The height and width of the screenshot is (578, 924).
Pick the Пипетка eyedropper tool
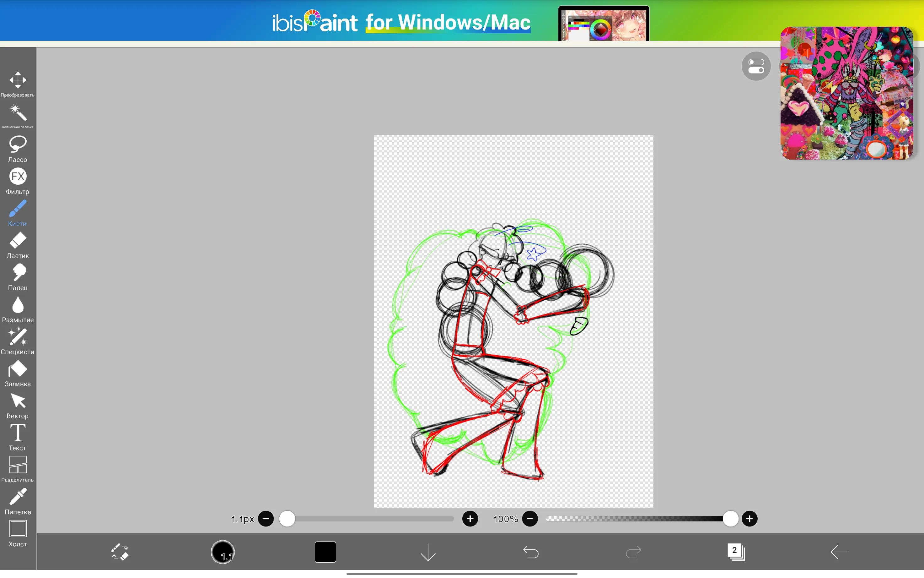(x=18, y=501)
